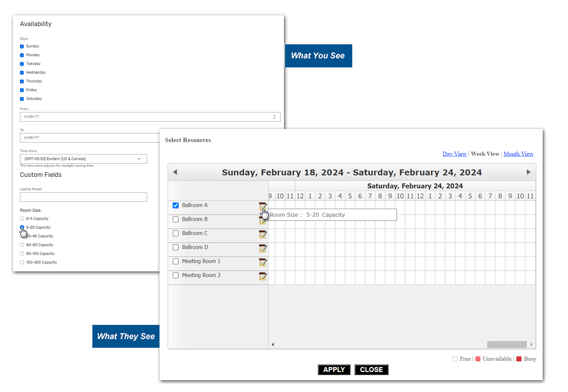Click the Free legend swatch
568x392 pixels.
pyautogui.click(x=455, y=359)
